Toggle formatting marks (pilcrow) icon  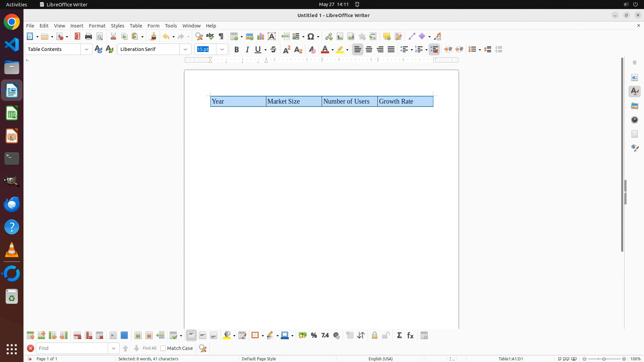pyautogui.click(x=221, y=36)
